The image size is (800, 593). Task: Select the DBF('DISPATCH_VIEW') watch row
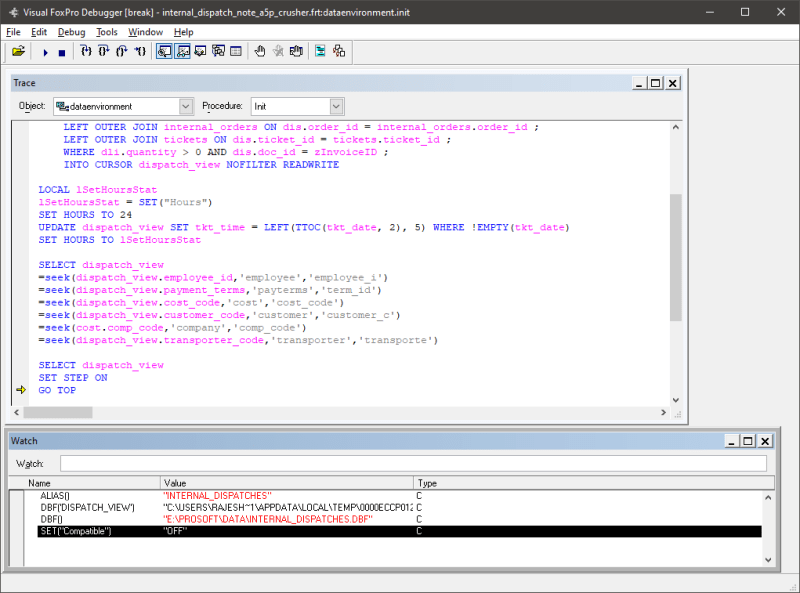pos(399,507)
